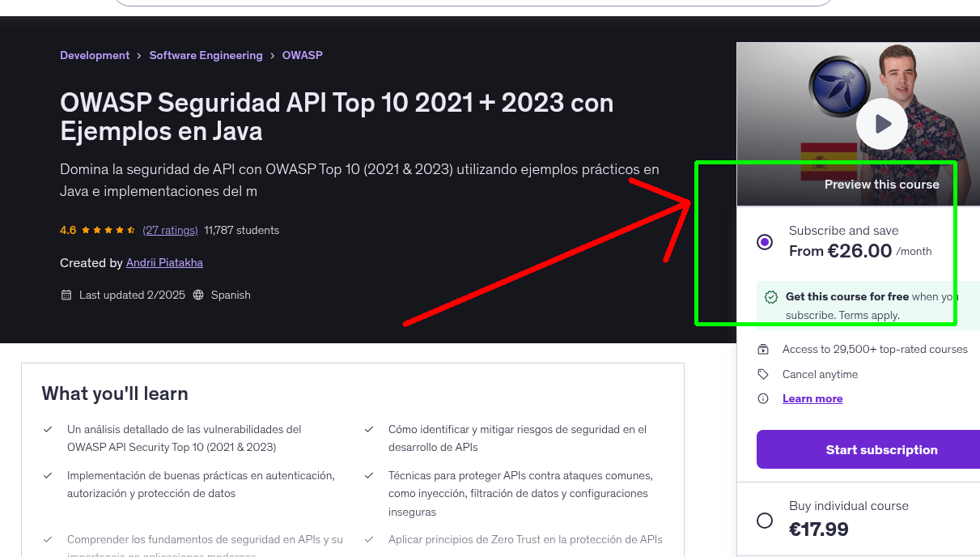The image size is (980, 557).
Task: Open the OWASP breadcrumb
Action: click(x=303, y=55)
